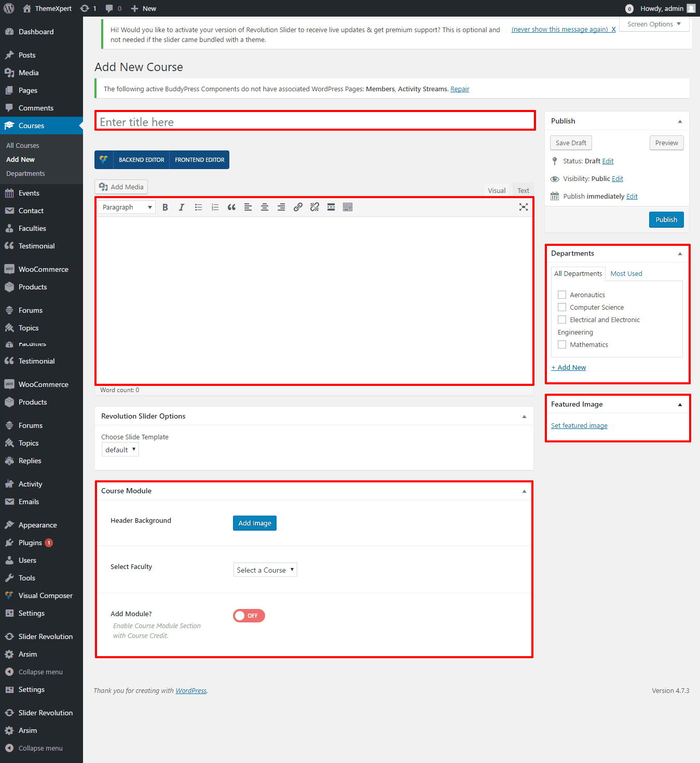Click the Bold formatting icon

click(165, 207)
